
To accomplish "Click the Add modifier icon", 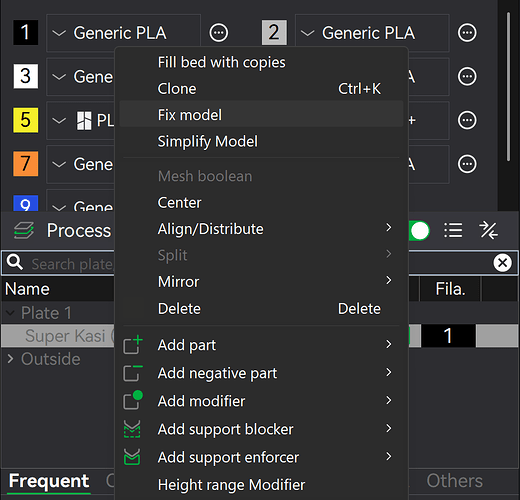I will coord(133,400).
